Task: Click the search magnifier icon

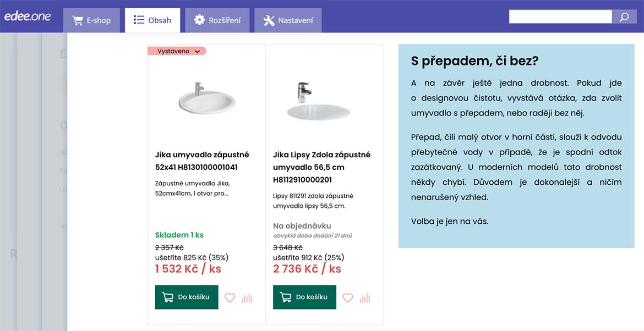Action: point(624,17)
